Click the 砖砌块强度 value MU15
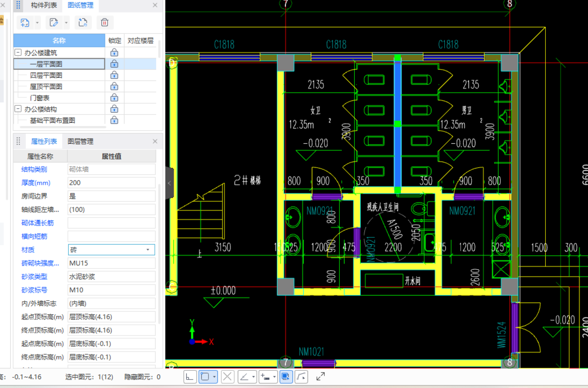The height and width of the screenshot is (388, 588). [112, 263]
